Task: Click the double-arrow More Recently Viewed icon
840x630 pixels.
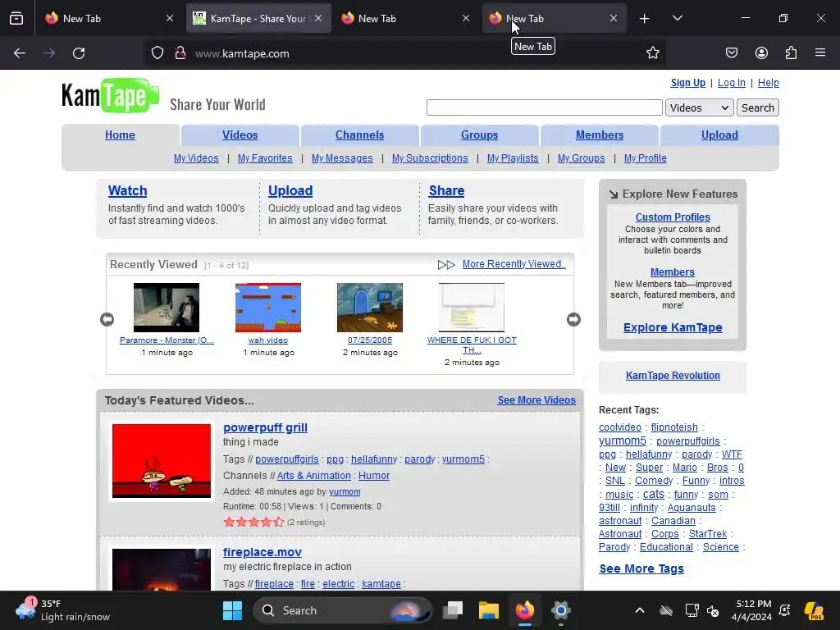Action: (446, 265)
